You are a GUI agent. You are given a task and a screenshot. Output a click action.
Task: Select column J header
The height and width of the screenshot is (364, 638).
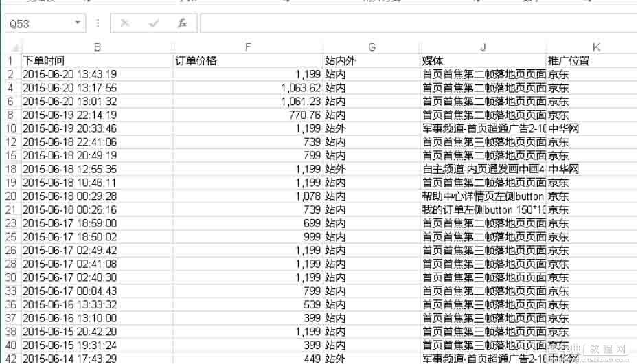(483, 47)
